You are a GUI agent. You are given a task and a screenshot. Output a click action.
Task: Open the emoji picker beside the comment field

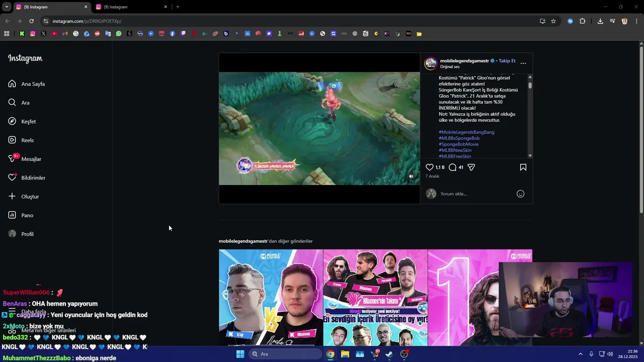(521, 194)
